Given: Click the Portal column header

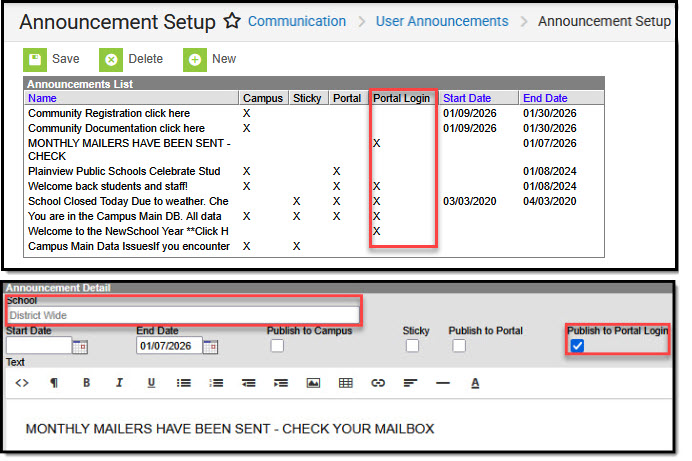Looking at the screenshot, I should (x=347, y=98).
